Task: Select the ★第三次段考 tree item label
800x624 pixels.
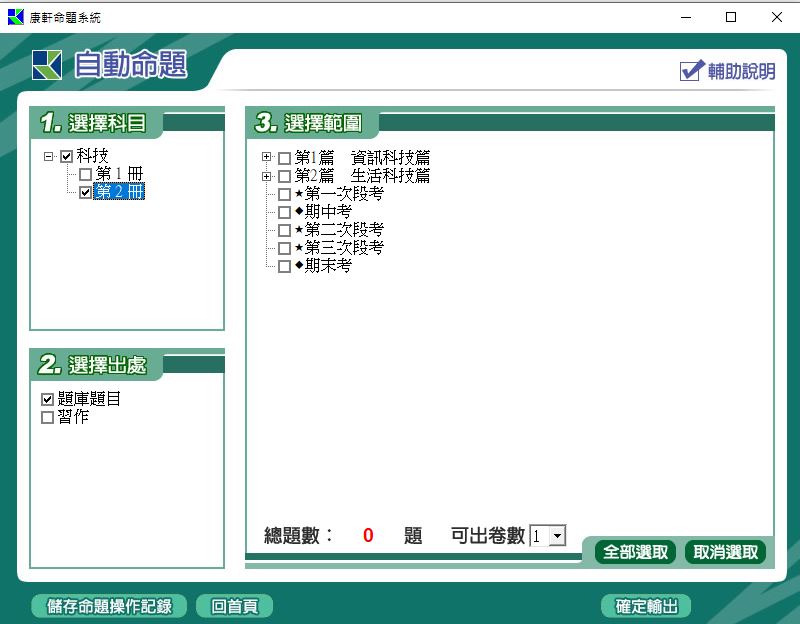Action: (344, 248)
